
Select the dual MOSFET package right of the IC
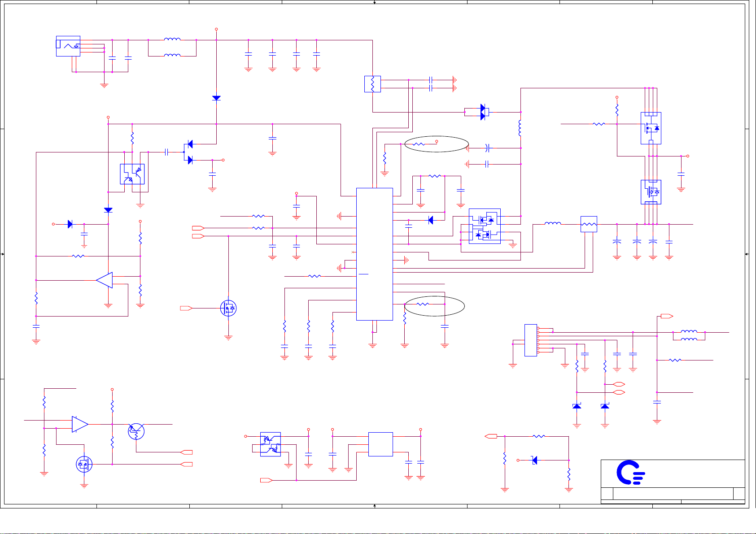tap(485, 226)
